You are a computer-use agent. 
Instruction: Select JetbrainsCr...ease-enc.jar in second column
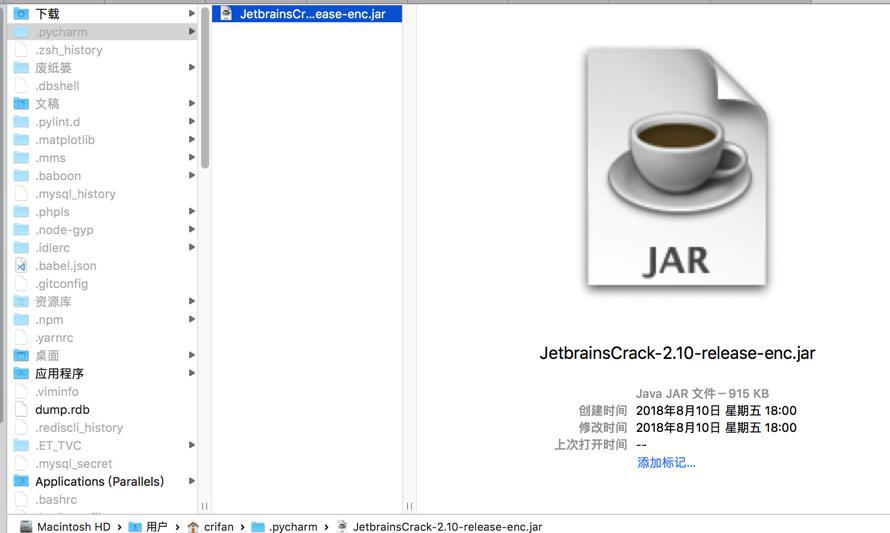coord(307,14)
